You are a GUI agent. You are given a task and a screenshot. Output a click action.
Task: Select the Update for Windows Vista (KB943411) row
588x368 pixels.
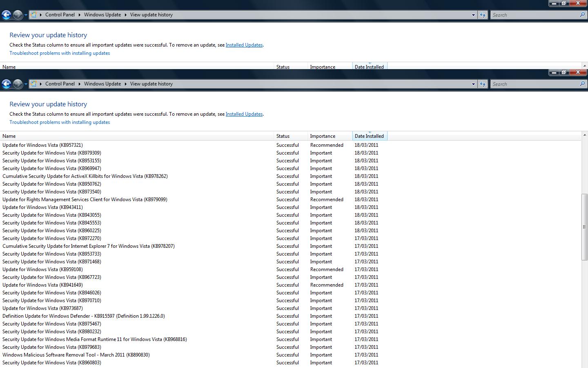click(x=290, y=207)
